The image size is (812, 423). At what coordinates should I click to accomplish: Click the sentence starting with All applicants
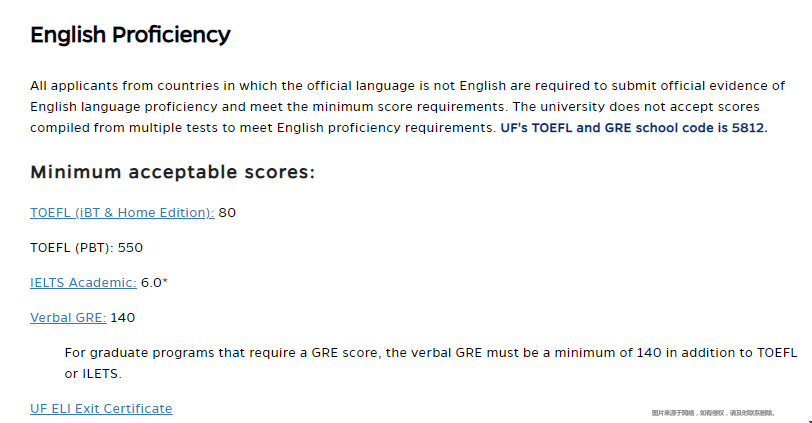click(408, 96)
